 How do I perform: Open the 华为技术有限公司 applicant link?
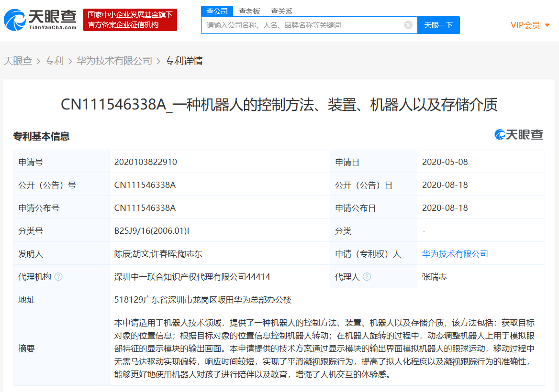(x=455, y=254)
